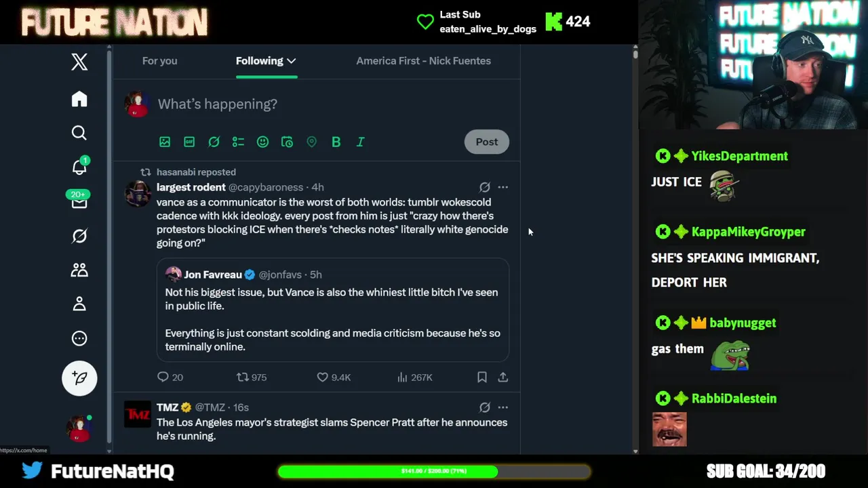Open Communities people icon

click(x=79, y=270)
